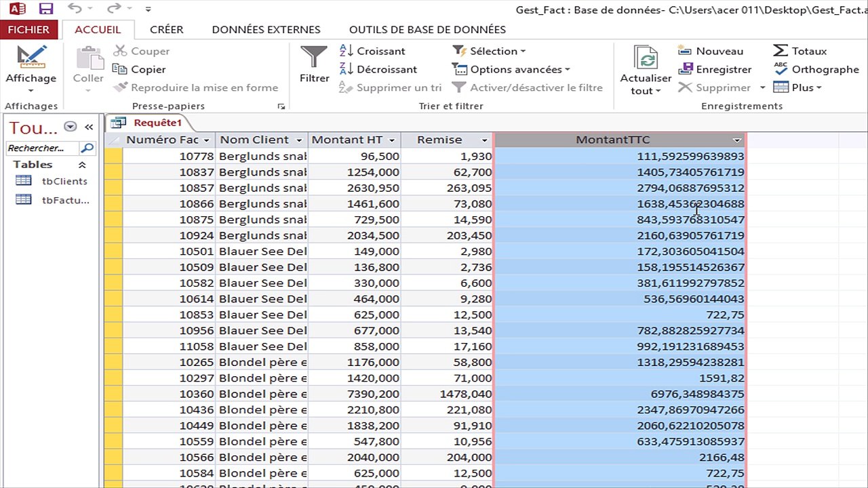Sort ascending with Croissant button
This screenshot has height=488, width=868.
point(372,51)
